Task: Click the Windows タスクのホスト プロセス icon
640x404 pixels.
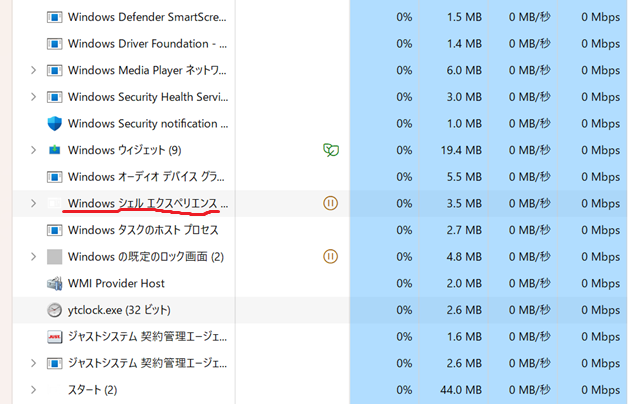Action: [x=54, y=230]
